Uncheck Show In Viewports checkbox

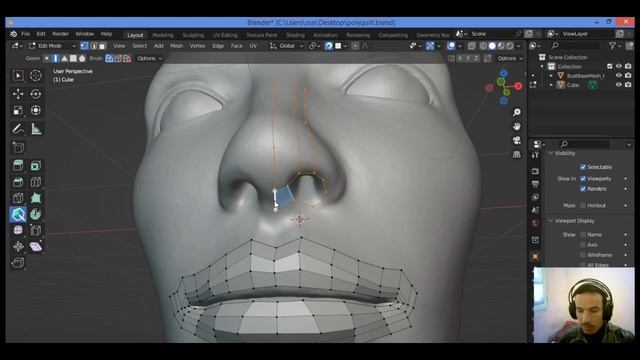click(x=583, y=179)
